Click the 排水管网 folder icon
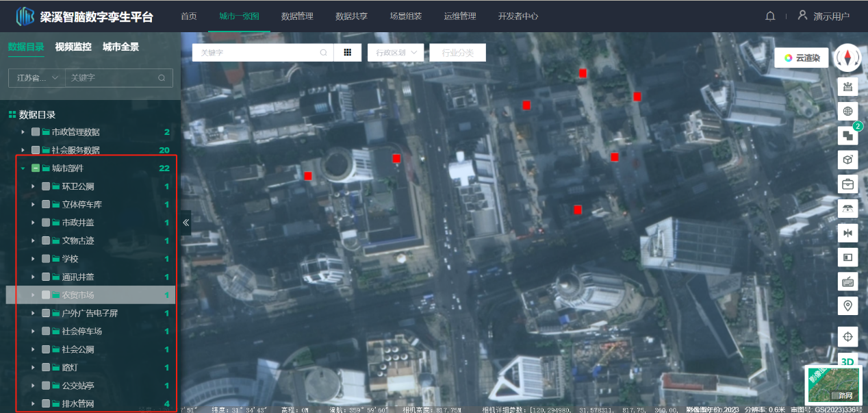868x413 pixels. (55, 404)
